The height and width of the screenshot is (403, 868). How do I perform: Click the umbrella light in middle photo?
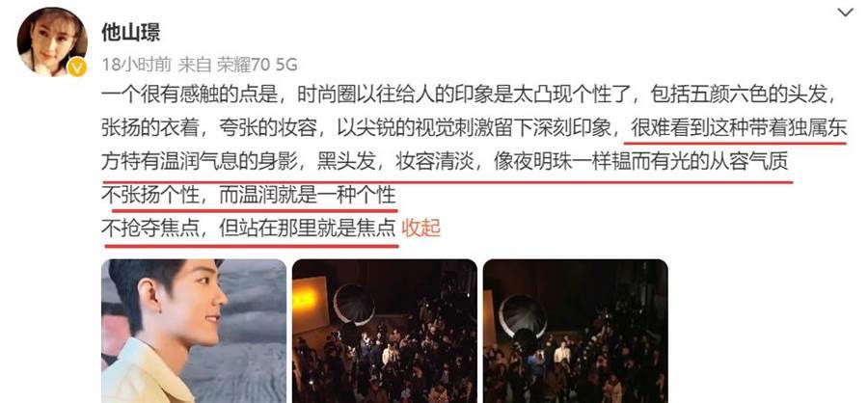(x=354, y=304)
